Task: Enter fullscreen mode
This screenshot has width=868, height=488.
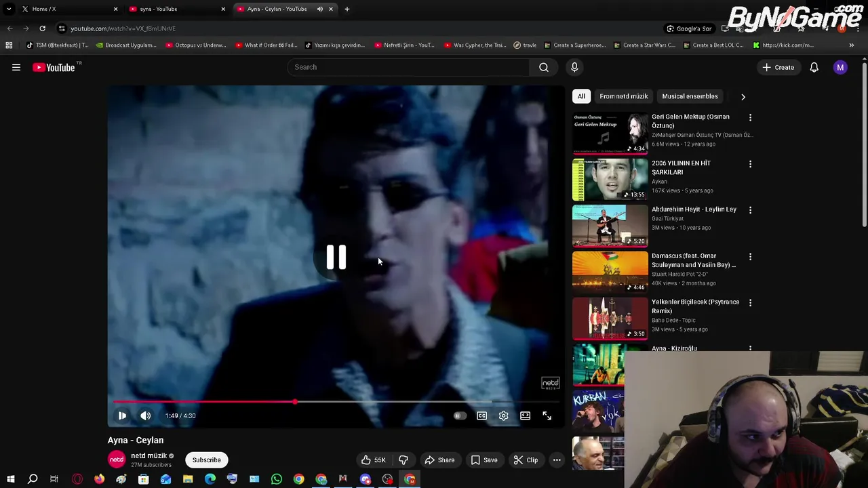Action: (547, 415)
